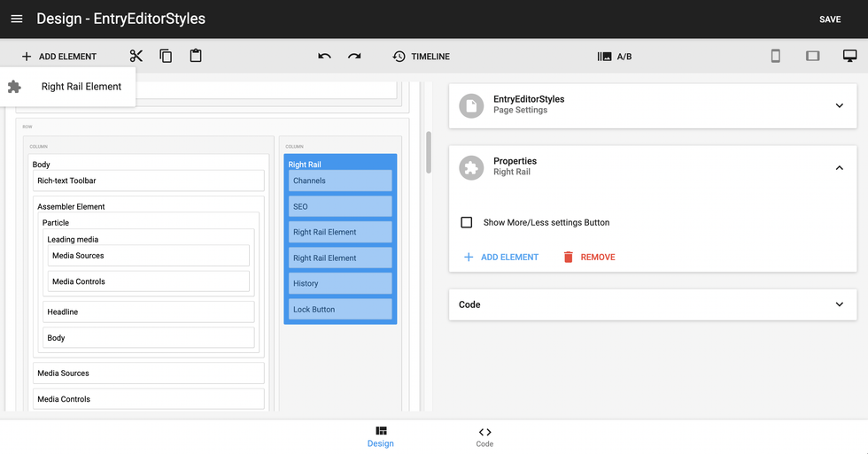Expand the EntryEditorStyles Page Settings panel

pos(839,105)
